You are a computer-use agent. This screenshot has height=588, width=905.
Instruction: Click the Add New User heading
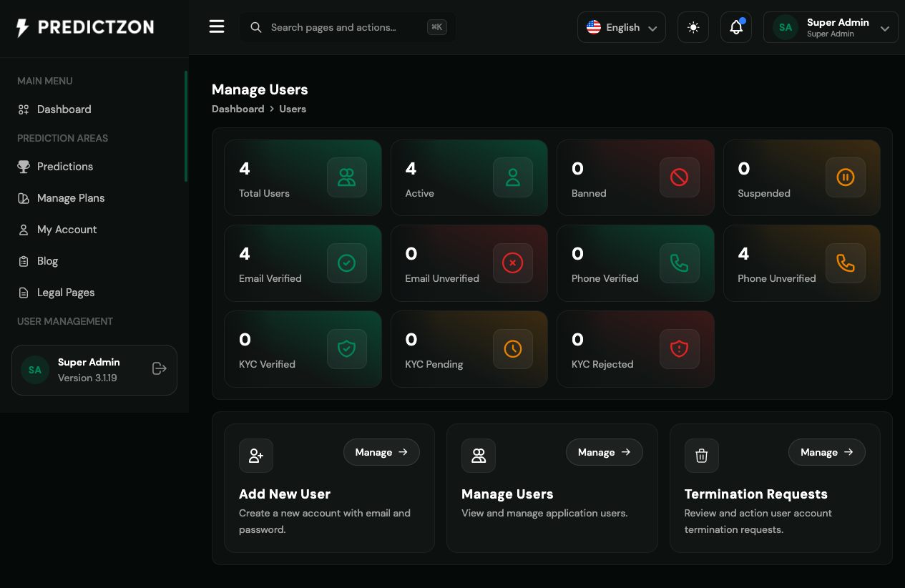(x=285, y=494)
